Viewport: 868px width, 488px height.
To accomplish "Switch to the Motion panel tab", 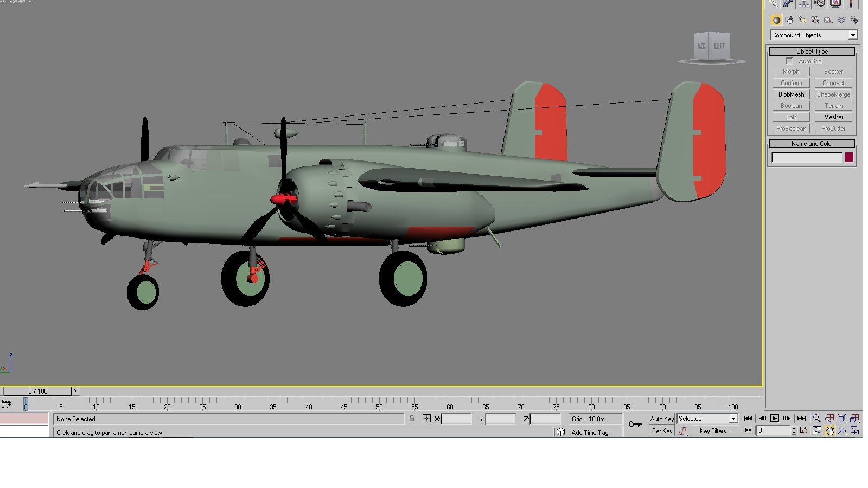I will [x=820, y=4].
